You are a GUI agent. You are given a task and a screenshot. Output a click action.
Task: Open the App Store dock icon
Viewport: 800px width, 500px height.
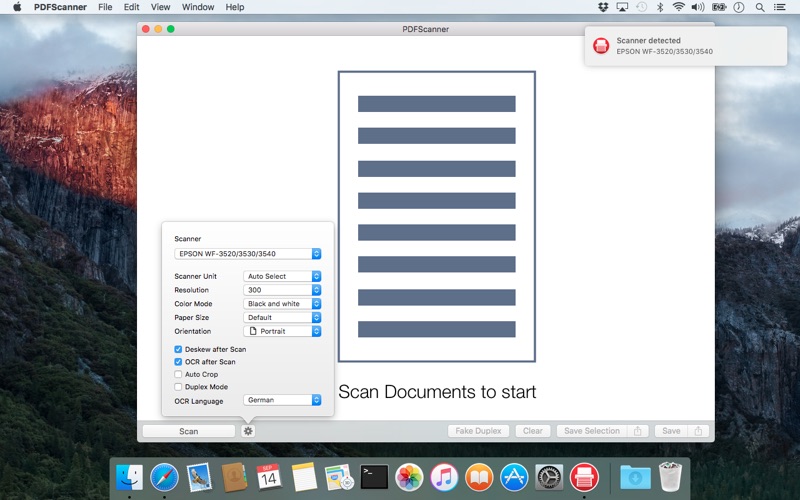[x=514, y=477]
